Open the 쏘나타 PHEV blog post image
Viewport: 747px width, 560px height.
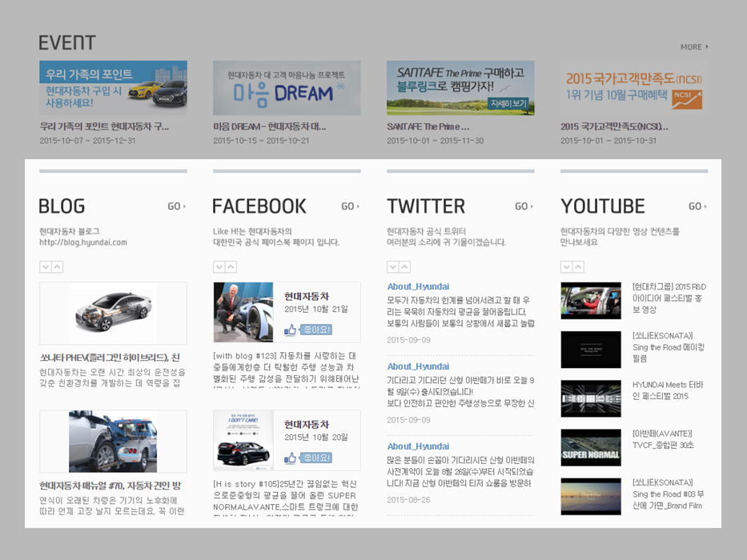click(x=113, y=313)
